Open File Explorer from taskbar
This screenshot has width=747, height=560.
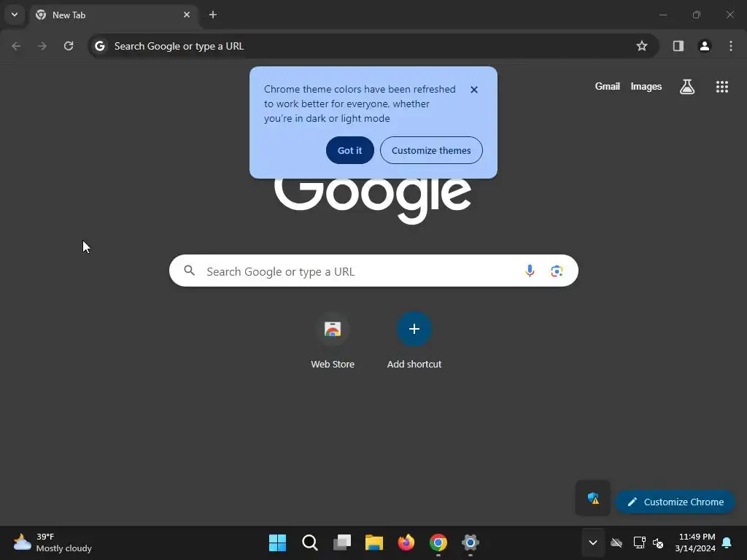[374, 542]
